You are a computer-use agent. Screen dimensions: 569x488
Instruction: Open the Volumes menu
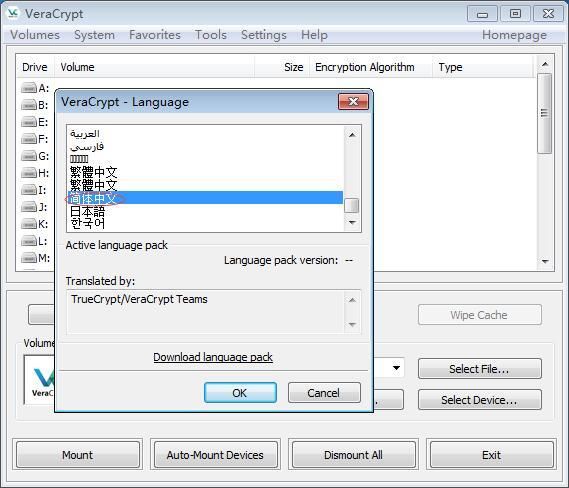[35, 35]
